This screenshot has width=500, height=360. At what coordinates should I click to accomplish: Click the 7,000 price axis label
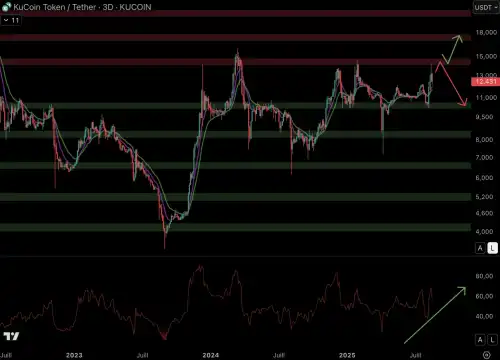tap(484, 157)
